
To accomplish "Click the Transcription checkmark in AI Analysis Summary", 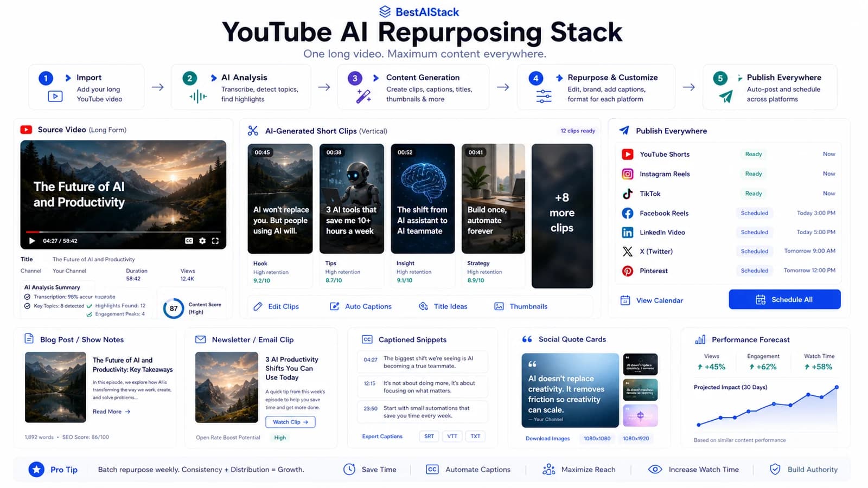I will pyautogui.click(x=27, y=297).
